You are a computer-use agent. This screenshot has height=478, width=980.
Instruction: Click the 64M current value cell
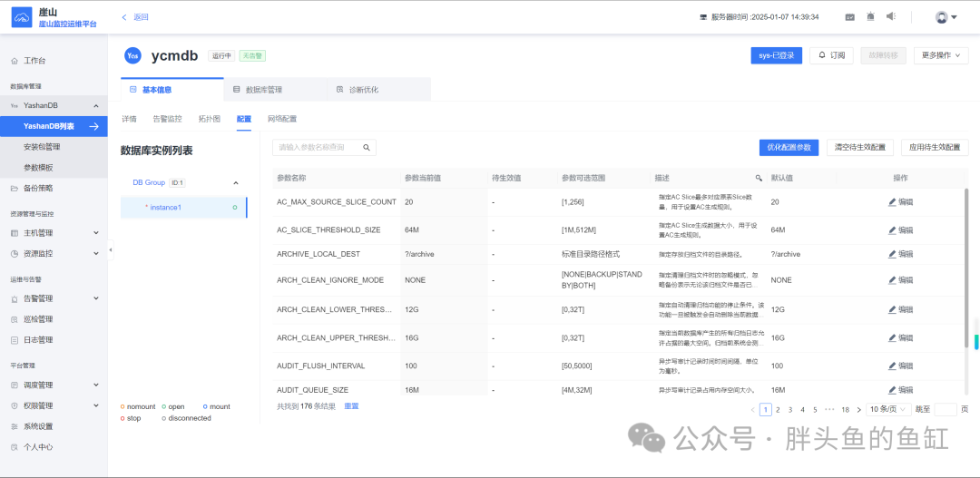(443, 230)
